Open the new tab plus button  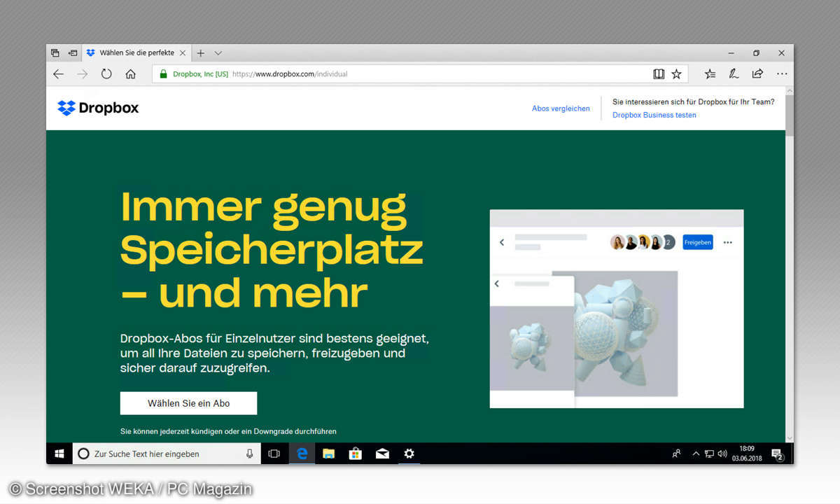pos(201,52)
